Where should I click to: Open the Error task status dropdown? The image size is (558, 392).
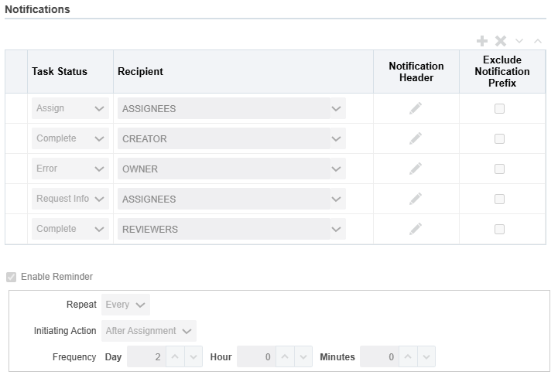click(x=70, y=169)
